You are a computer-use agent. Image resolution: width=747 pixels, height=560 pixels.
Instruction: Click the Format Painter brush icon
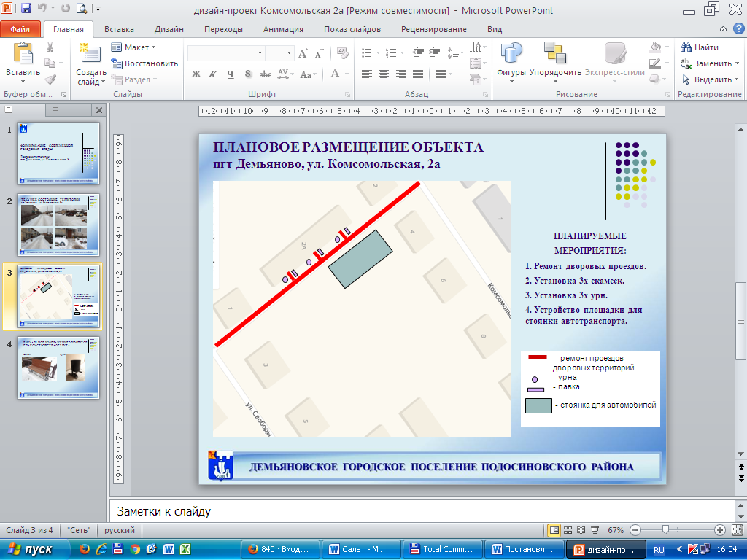[50, 79]
